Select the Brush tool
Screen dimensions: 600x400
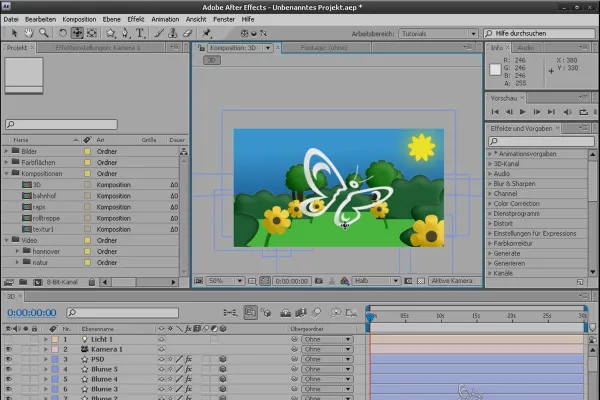pos(158,33)
